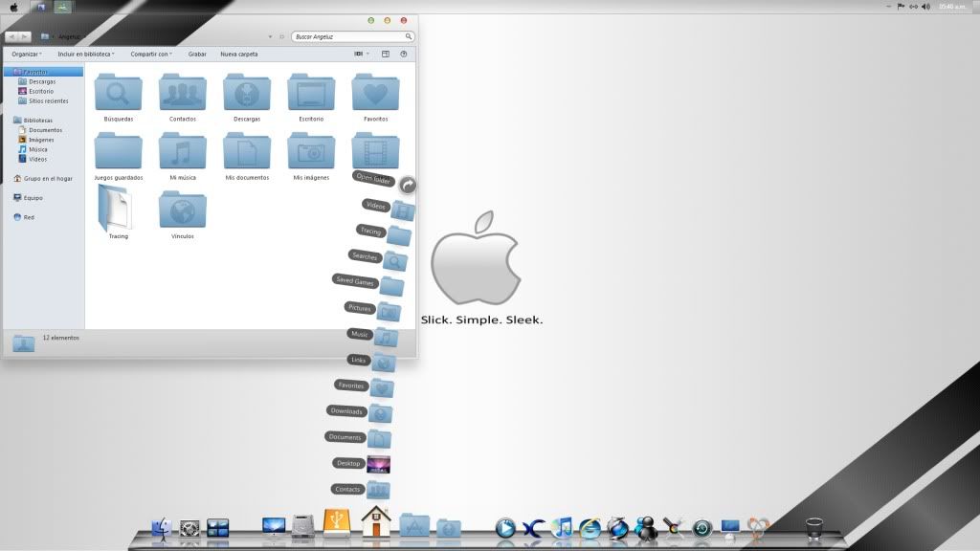Create a Nueva carpeta
Viewport: 980px width, 551px height.
(x=238, y=55)
